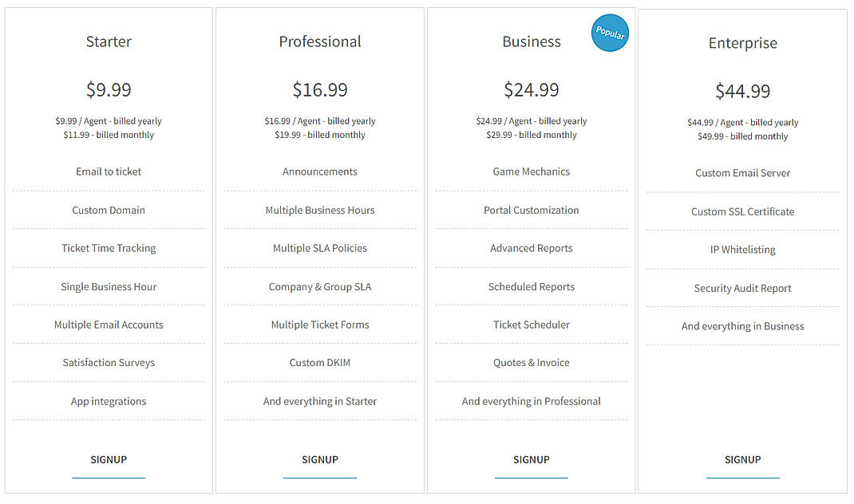
Task: Click the $16.99 Professional price
Action: click(320, 89)
